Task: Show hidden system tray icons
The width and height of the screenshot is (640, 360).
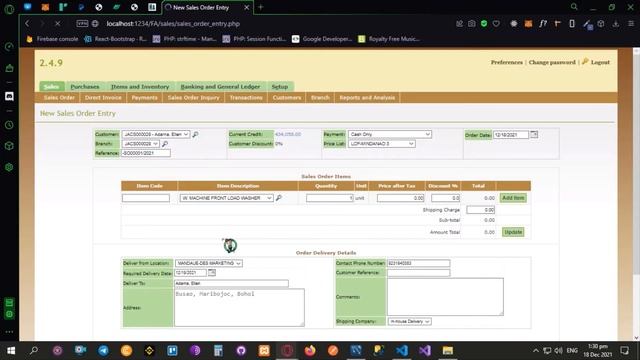Action: pyautogui.click(x=536, y=350)
